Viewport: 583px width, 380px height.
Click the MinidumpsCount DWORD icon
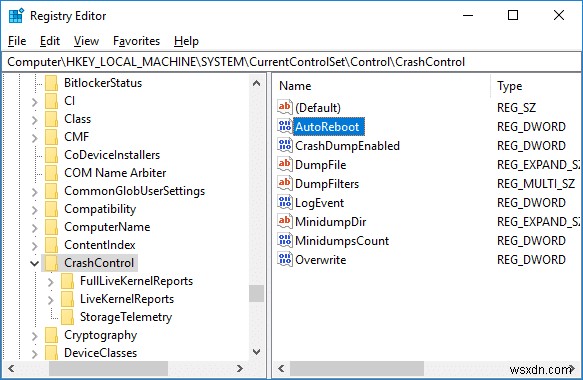[285, 240]
